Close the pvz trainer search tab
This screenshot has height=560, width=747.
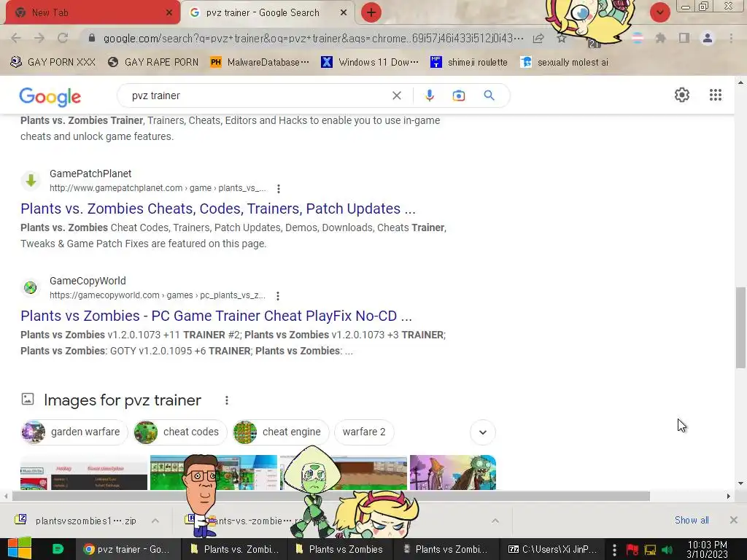[344, 13]
